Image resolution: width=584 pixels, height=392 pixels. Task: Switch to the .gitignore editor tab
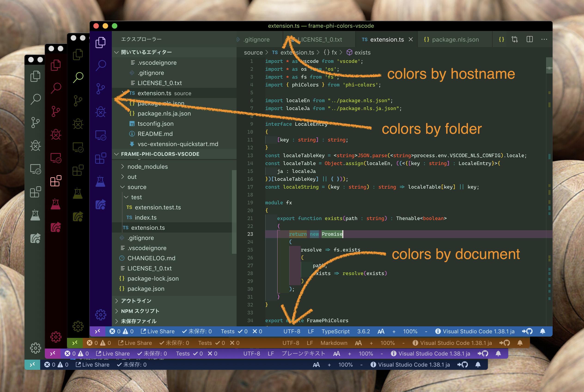256,40
